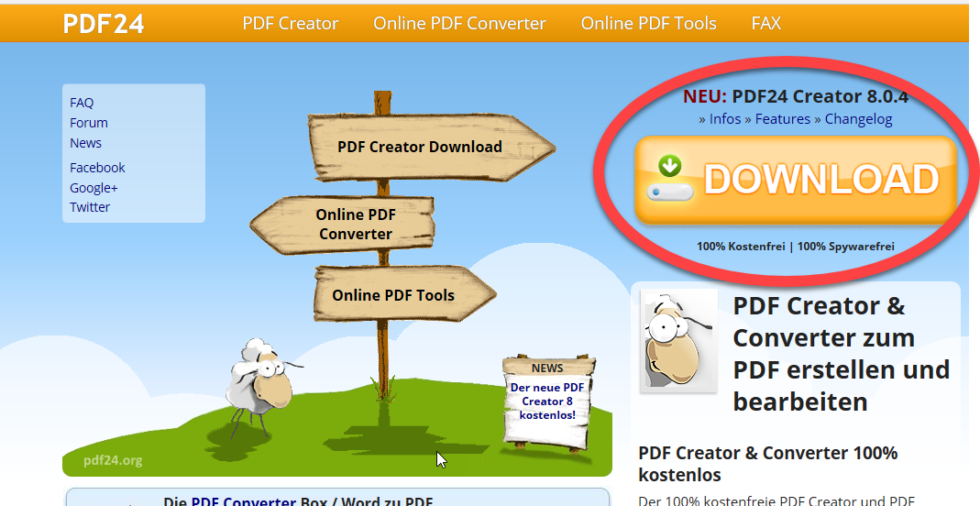Click the Online PDF Tools wooden sign
The height and width of the screenshot is (506, 980).
405,294
